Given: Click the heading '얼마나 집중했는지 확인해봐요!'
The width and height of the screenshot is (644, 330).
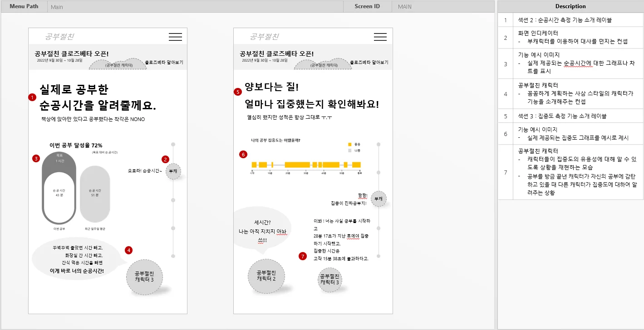Looking at the screenshot, I should coord(311,104).
